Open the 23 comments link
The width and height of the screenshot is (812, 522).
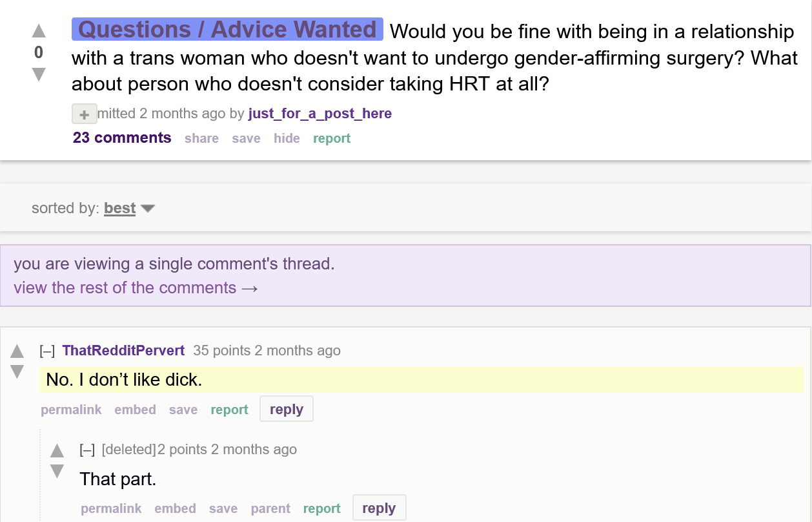(122, 138)
